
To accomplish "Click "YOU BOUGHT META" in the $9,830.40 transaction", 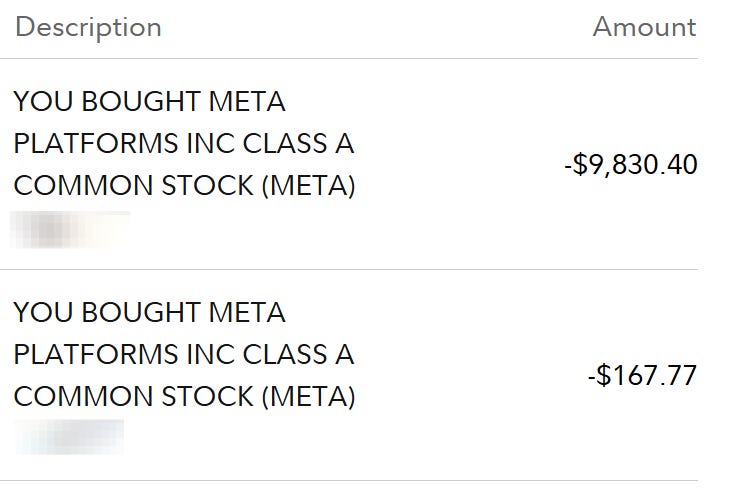I will [149, 101].
